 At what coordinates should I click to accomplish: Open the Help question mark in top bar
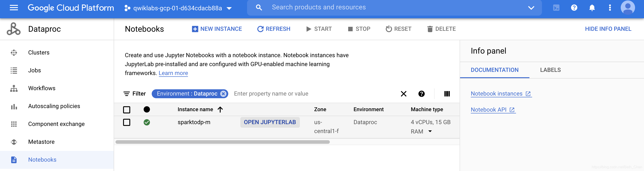[x=574, y=8]
